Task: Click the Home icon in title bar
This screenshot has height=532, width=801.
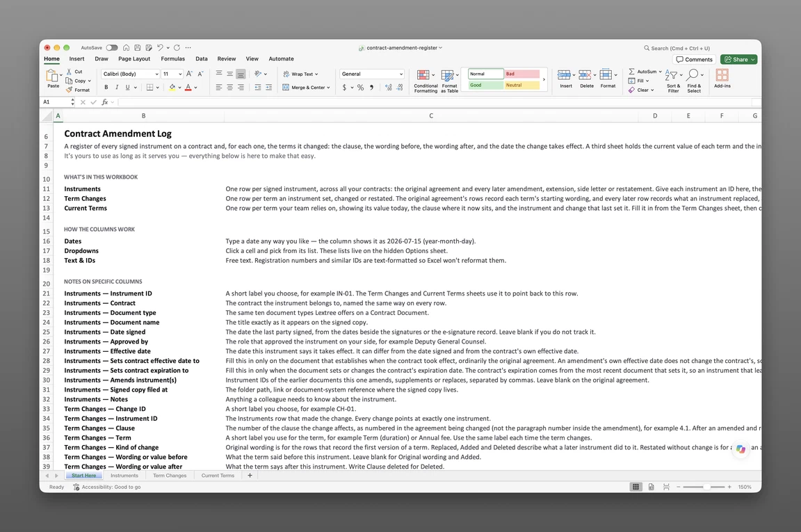Action: pos(126,47)
